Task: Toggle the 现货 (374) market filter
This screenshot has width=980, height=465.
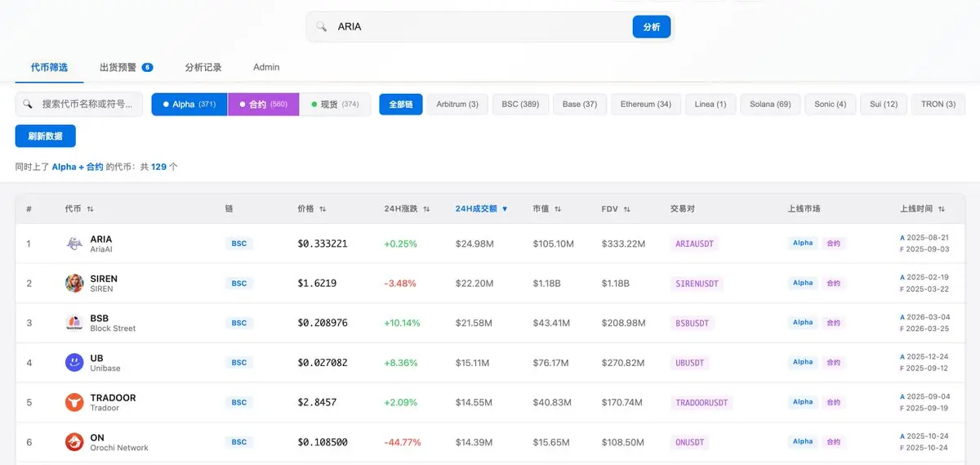Action: 335,105
